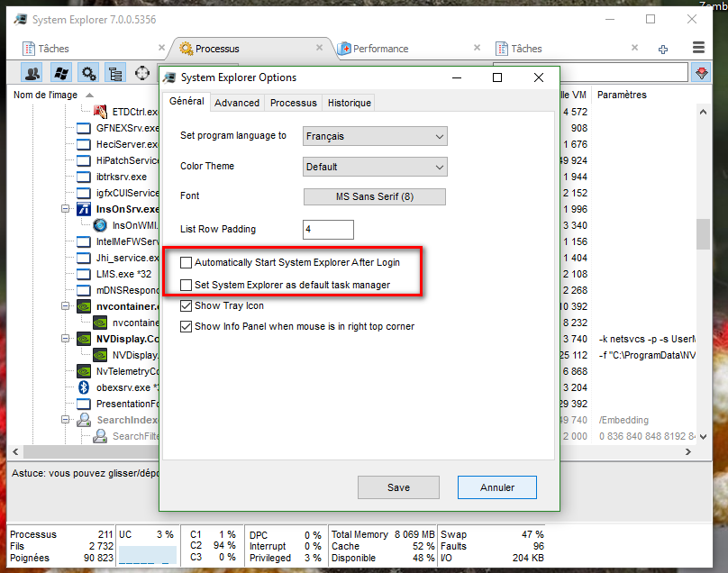The height and width of the screenshot is (573, 728).
Task: Collapse the InsOnSrv.exe process tree node
Action: [x=66, y=209]
